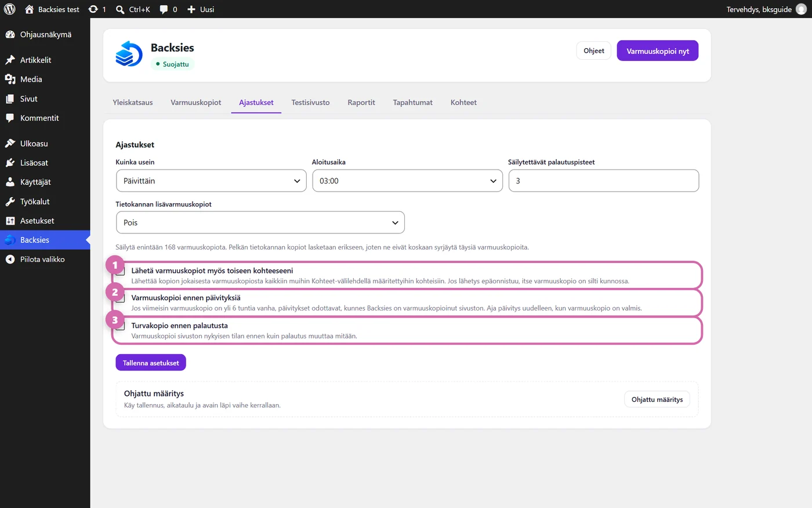Viewport: 812px width, 508px height.
Task: Open the WordPress logo menu
Action: tap(10, 9)
